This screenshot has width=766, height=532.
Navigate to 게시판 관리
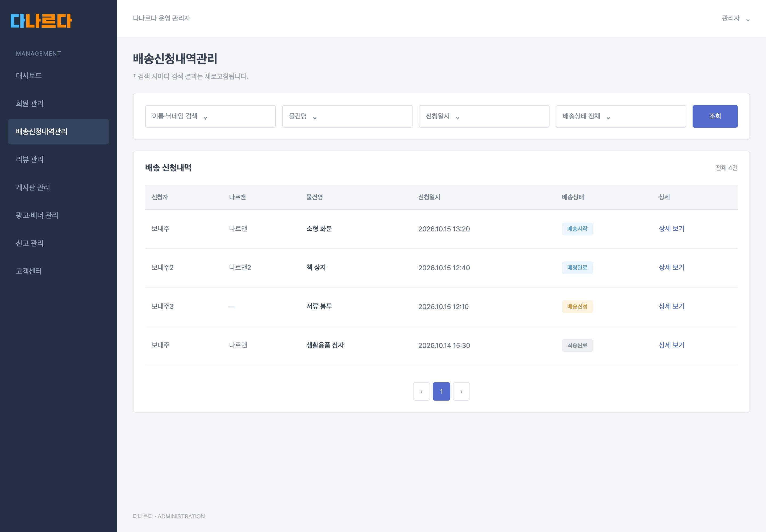click(58, 188)
